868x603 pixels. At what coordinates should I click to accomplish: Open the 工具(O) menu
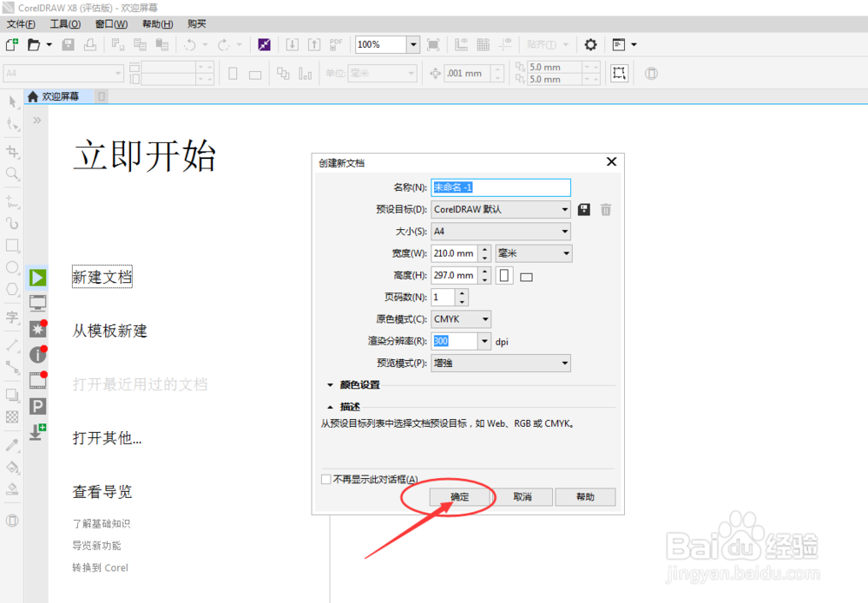tap(65, 23)
